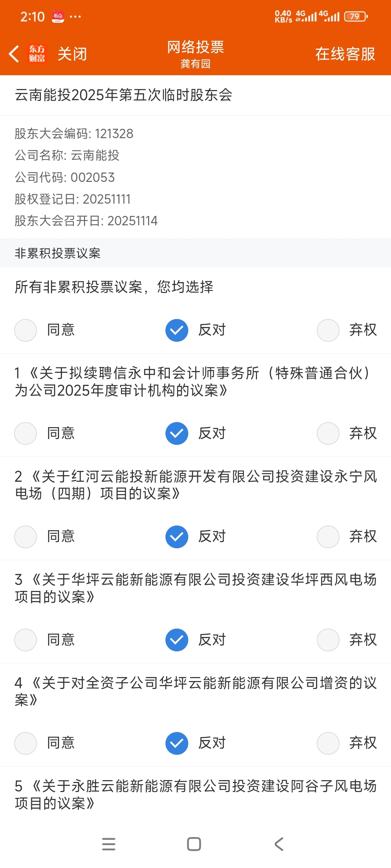Image resolution: width=391 pixels, height=868 pixels.
Task: Open Android recent apps menu icon
Action: (109, 844)
